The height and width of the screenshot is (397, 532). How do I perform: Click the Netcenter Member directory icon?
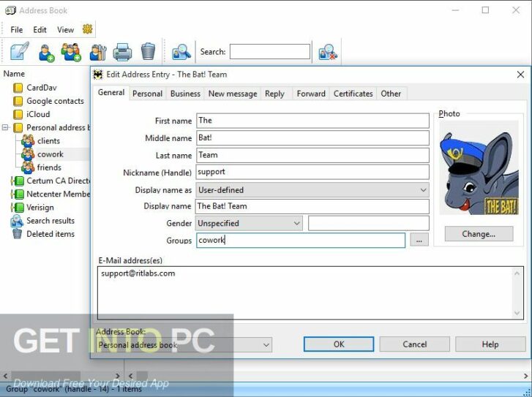point(18,194)
